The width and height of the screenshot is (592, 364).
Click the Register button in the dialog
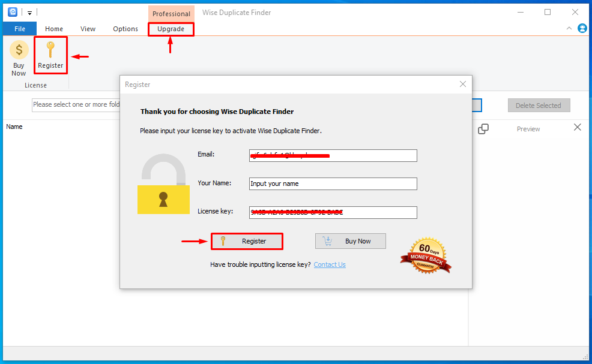pyautogui.click(x=247, y=242)
